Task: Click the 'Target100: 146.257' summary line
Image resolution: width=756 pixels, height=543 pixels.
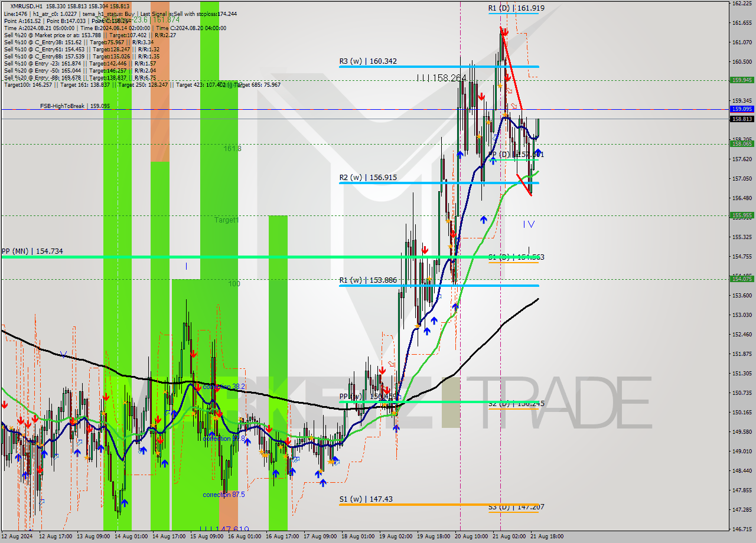Action: [142, 85]
